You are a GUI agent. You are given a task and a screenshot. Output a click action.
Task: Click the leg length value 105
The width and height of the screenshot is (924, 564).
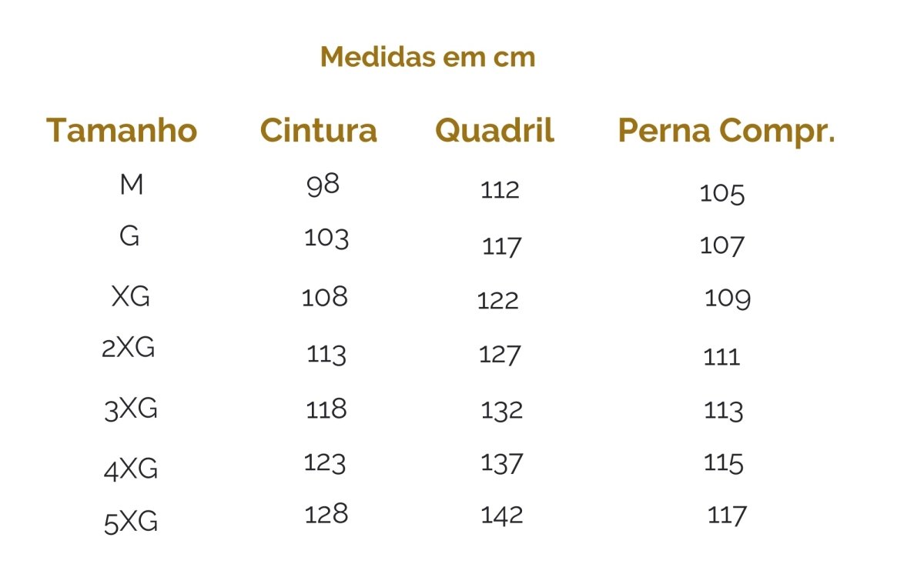coord(722,193)
